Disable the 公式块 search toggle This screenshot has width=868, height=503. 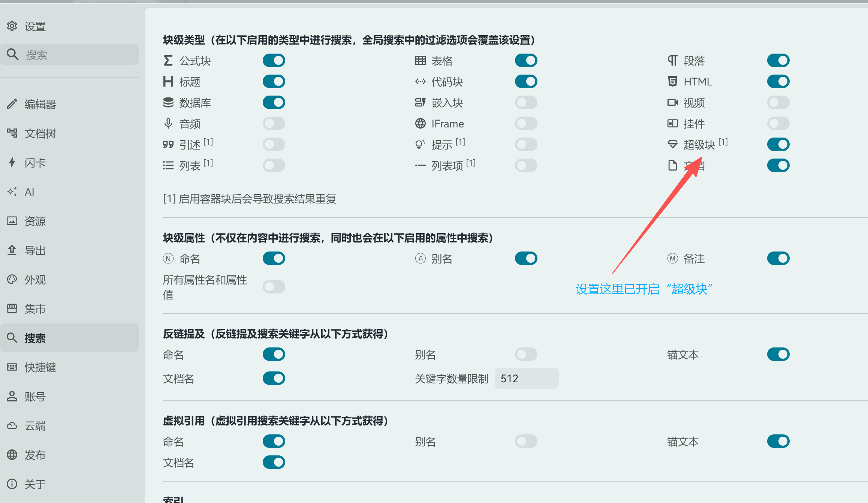(274, 60)
